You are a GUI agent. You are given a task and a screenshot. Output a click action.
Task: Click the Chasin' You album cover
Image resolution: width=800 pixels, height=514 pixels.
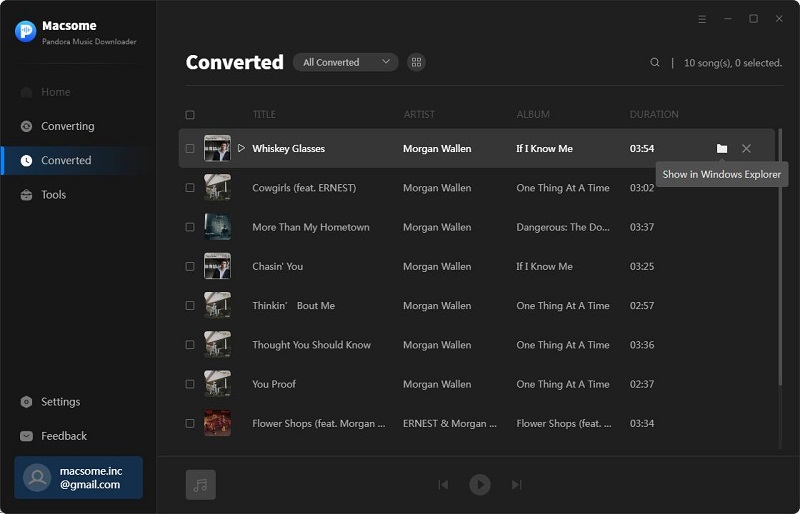pos(217,266)
